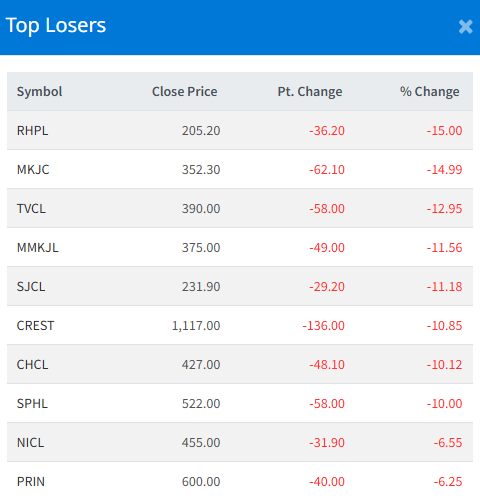Screen dimensions: 480x498
Task: Click CREST close price 1,117.00
Action: point(196,326)
